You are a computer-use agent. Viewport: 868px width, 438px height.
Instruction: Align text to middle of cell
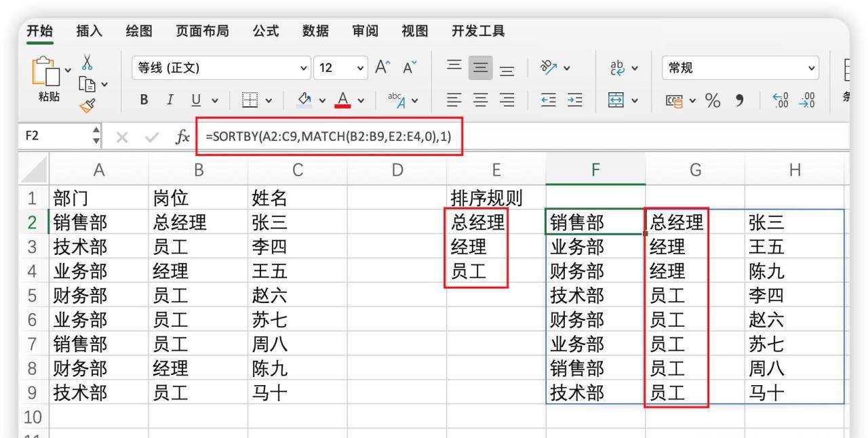[x=481, y=68]
